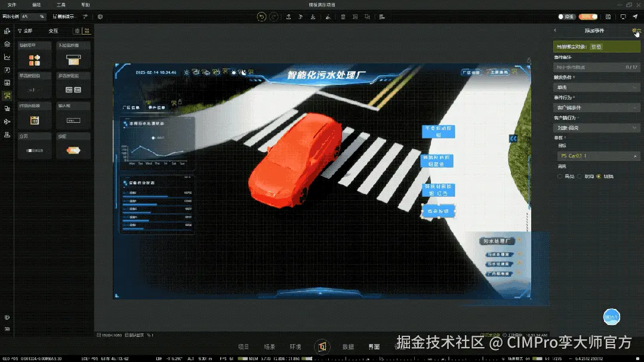Select the highlighted interaction icon in left sidebar
The width and height of the screenshot is (644, 362).
click(x=7, y=95)
